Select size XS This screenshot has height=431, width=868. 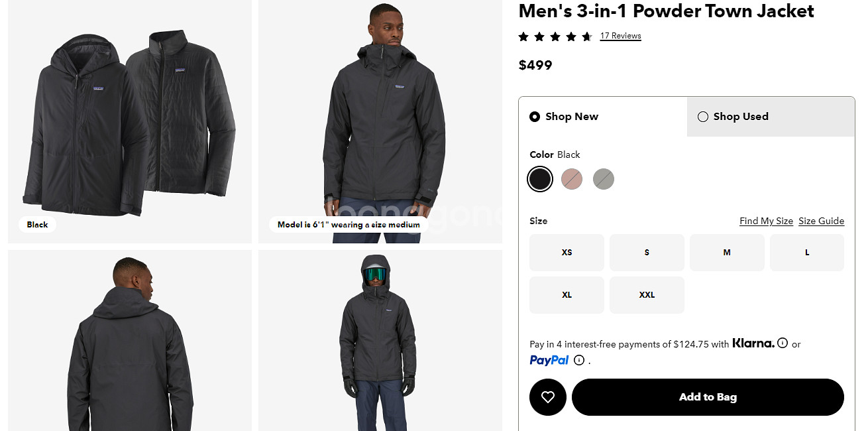pos(567,253)
